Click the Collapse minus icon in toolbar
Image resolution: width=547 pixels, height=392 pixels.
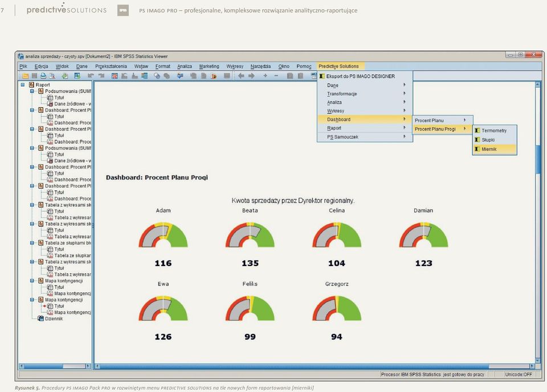[x=276, y=76]
